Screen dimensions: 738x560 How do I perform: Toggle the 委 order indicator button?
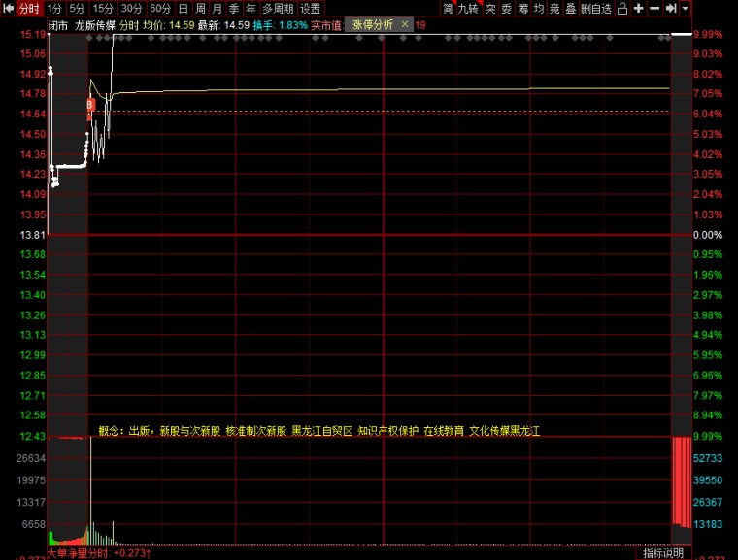tap(507, 8)
